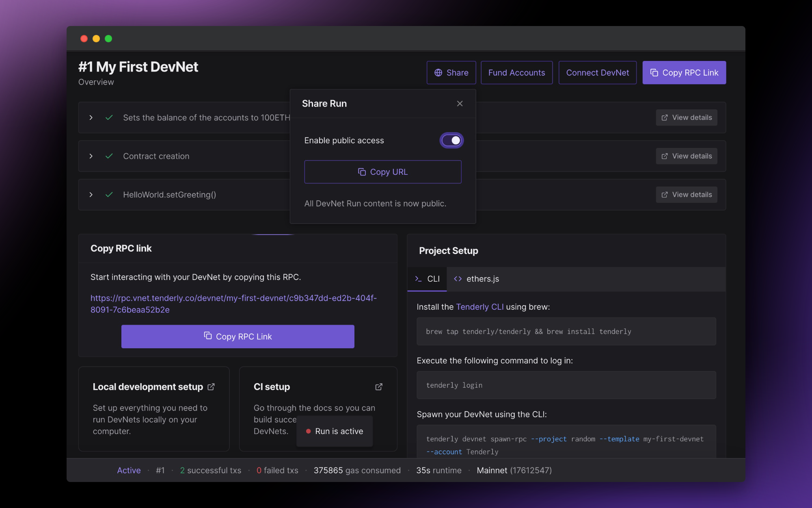Open CI setup docs via its external link icon
812x508 pixels.
379,386
